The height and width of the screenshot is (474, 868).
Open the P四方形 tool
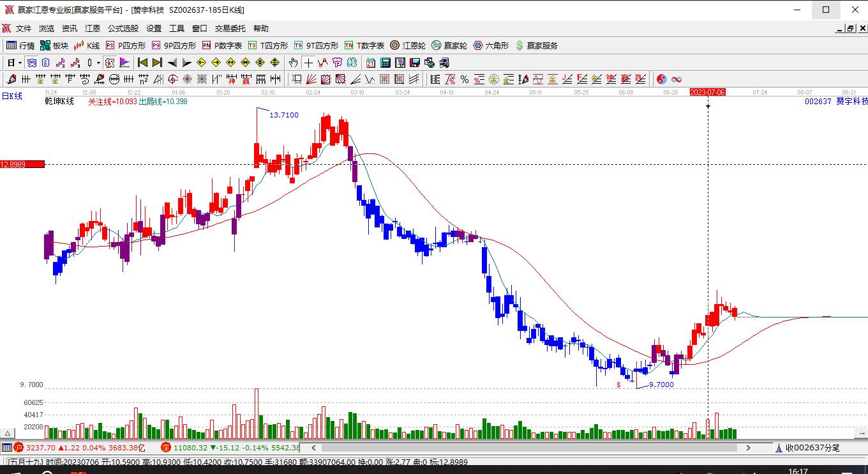(126, 45)
